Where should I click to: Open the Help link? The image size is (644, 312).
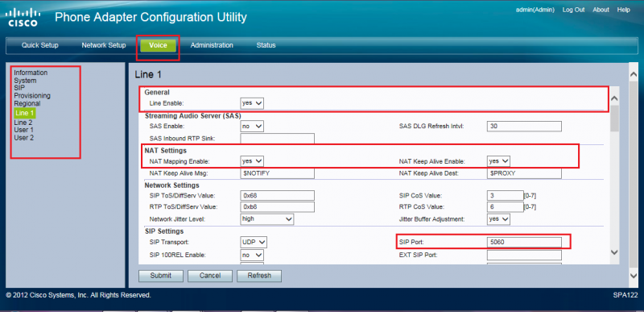pos(623,10)
